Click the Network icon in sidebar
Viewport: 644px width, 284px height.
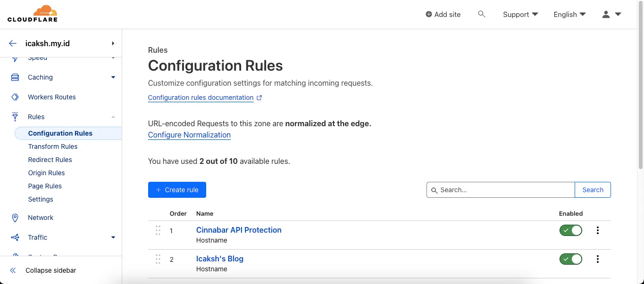point(14,217)
